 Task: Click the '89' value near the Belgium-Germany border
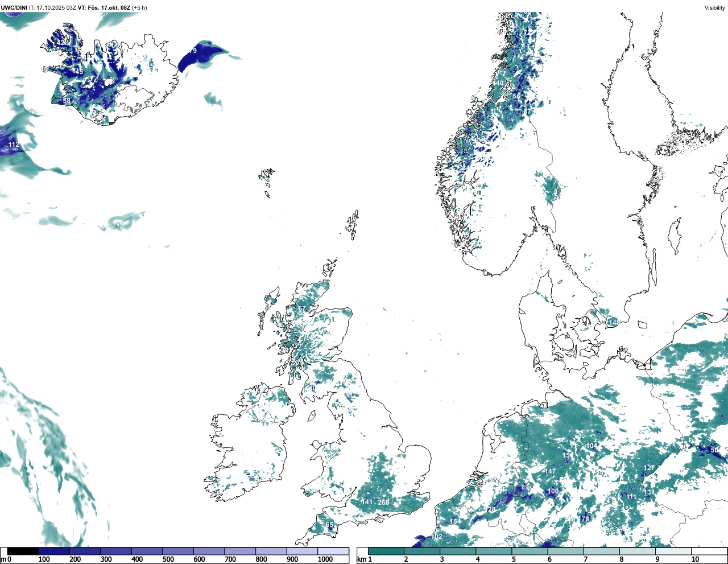pos(525,487)
